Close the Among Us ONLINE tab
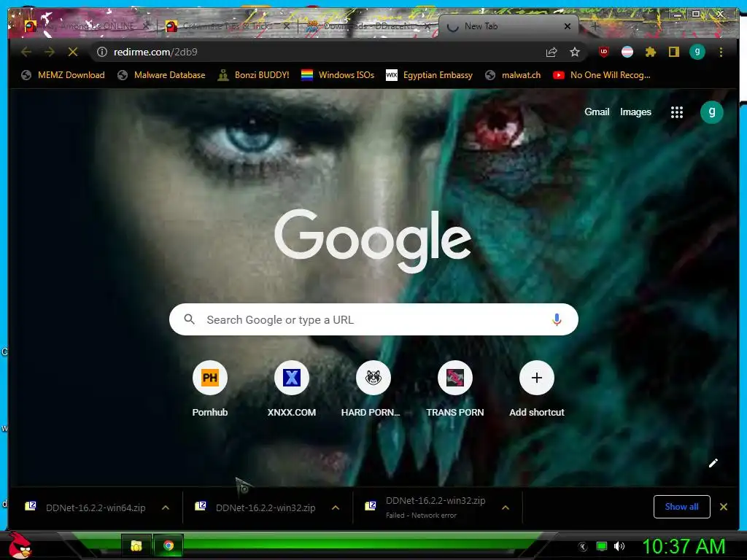The image size is (747, 560). pyautogui.click(x=146, y=26)
